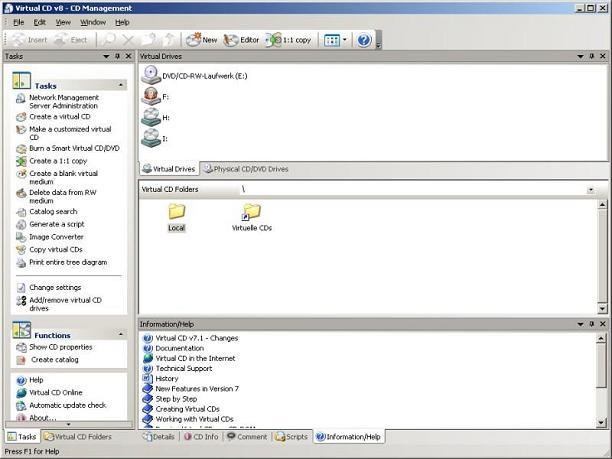Open New Features in Version 7

(x=197, y=389)
